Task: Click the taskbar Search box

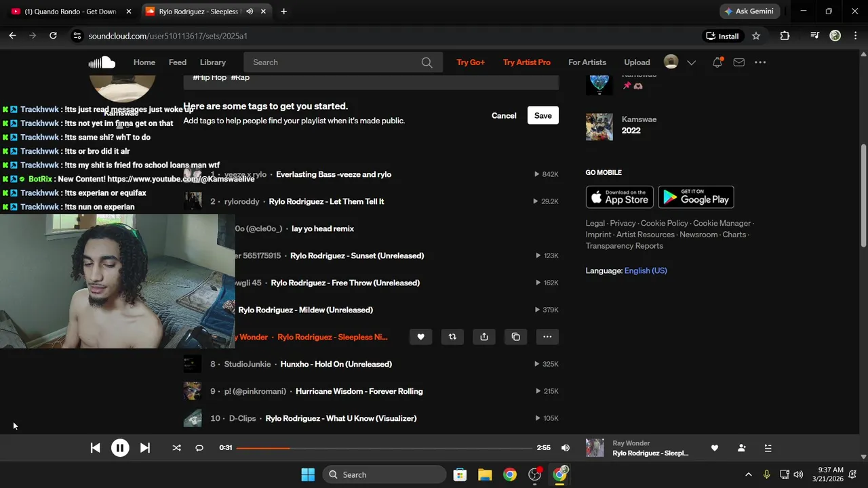Action: (384, 474)
